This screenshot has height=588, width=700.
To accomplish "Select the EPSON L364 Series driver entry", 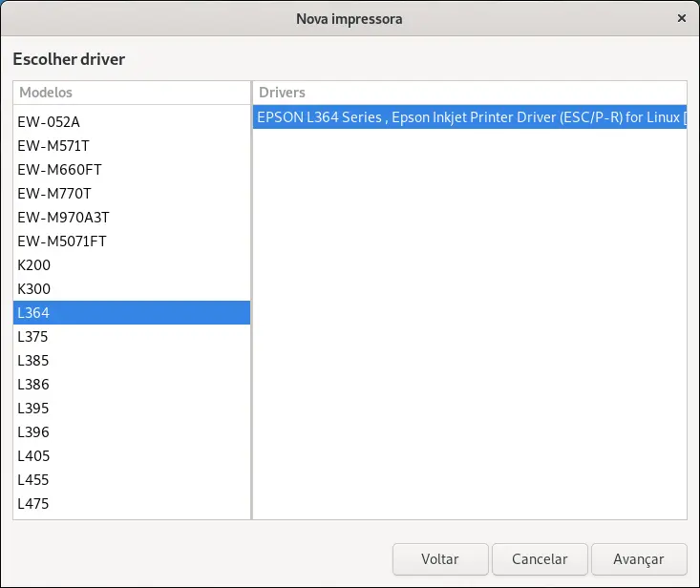I will pyautogui.click(x=470, y=117).
